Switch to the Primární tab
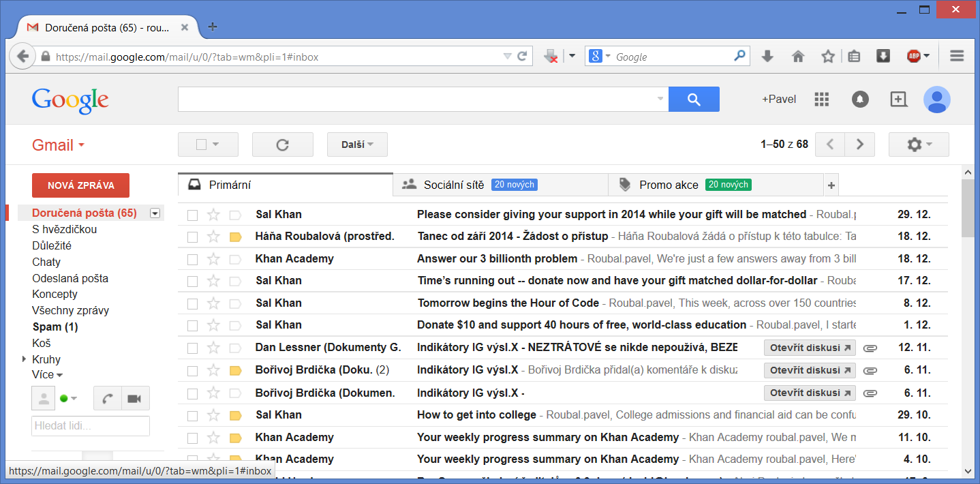The width and height of the screenshot is (980, 484). pyautogui.click(x=286, y=185)
